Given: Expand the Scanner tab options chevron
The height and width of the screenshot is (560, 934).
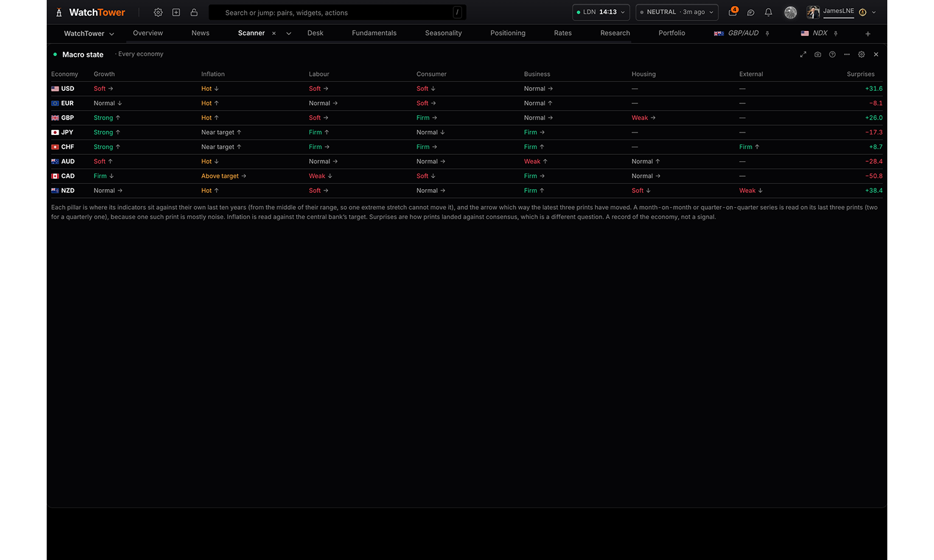Looking at the screenshot, I should [289, 34].
